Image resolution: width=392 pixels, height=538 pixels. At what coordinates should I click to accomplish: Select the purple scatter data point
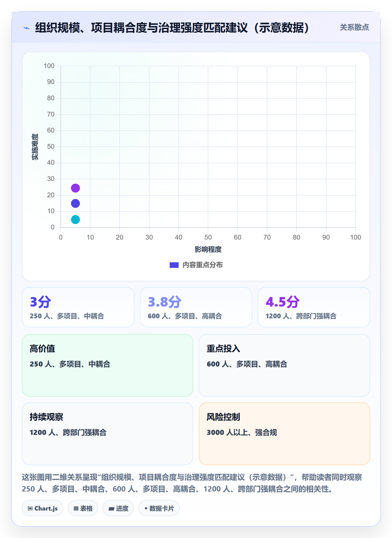75,188
